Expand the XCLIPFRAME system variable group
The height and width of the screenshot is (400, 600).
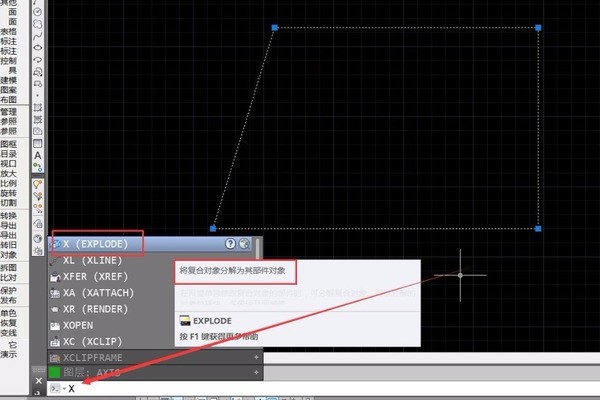258,357
